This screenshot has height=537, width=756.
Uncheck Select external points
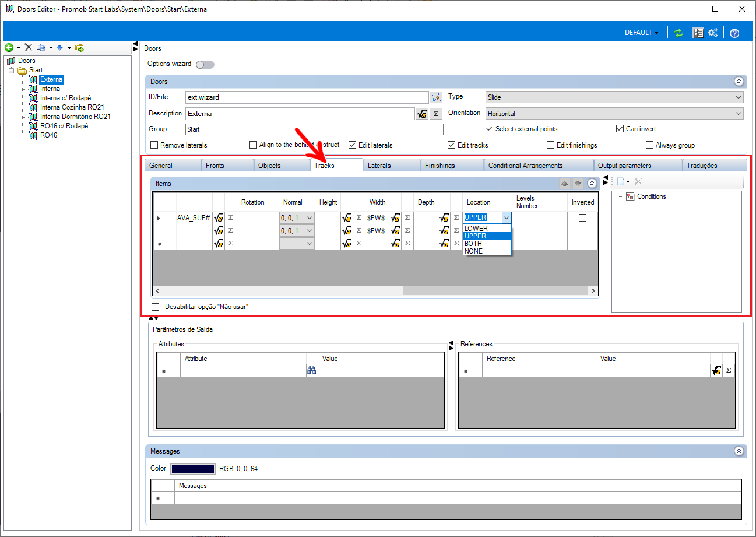click(490, 129)
